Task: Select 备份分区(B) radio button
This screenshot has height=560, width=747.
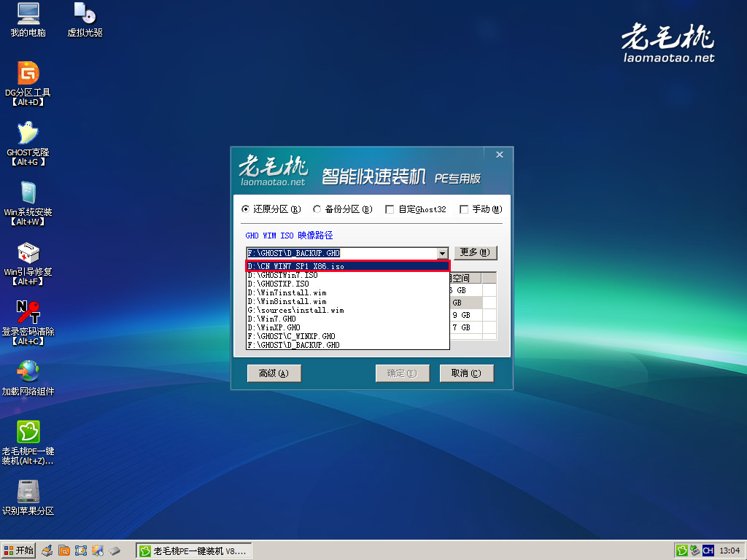Action: pos(343,209)
